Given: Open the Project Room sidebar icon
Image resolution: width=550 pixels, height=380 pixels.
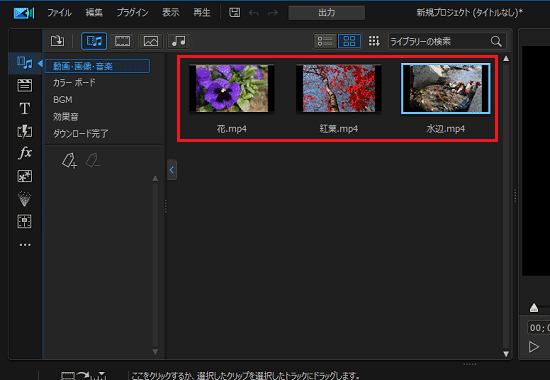Looking at the screenshot, I should point(25,85).
